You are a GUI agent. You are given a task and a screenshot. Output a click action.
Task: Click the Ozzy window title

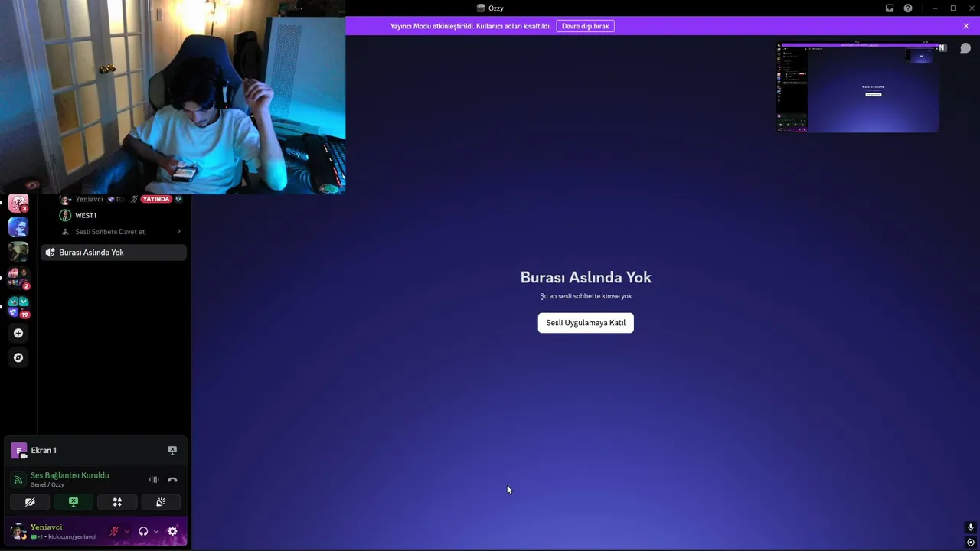point(496,8)
